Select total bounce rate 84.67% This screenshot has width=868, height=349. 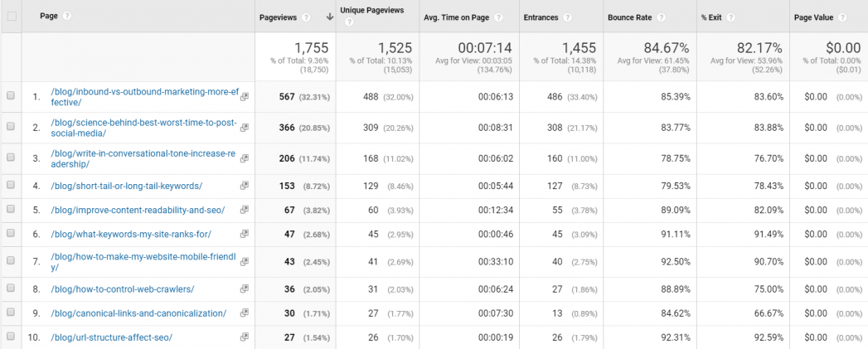(667, 47)
